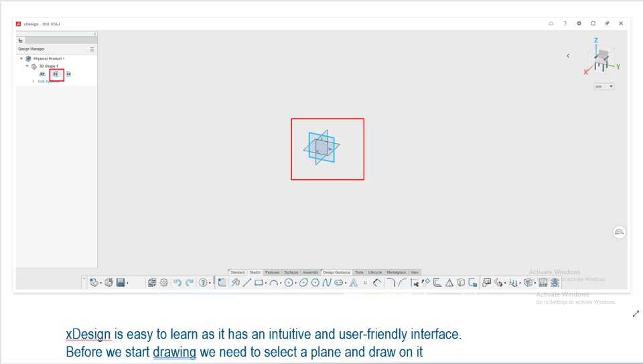Click the cloud icon in title bar
643x364 pixels.
[551, 23]
